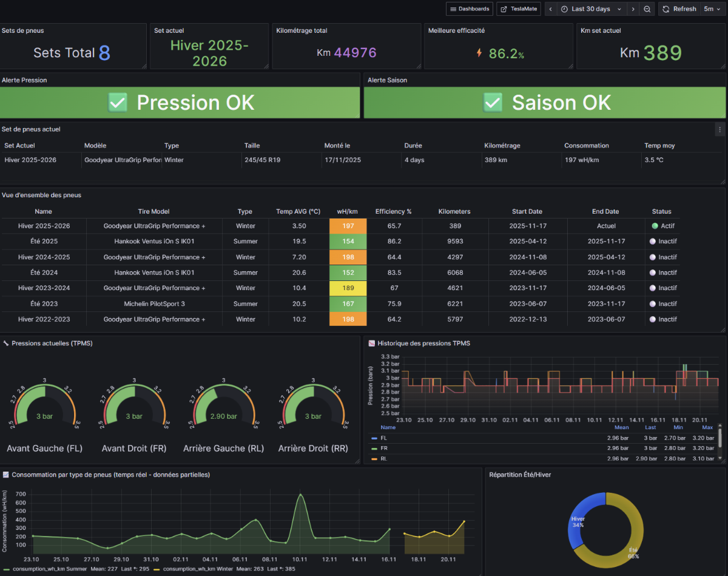This screenshot has height=576, width=728.
Task: Shift time range forward with right arrow
Action: (x=633, y=9)
